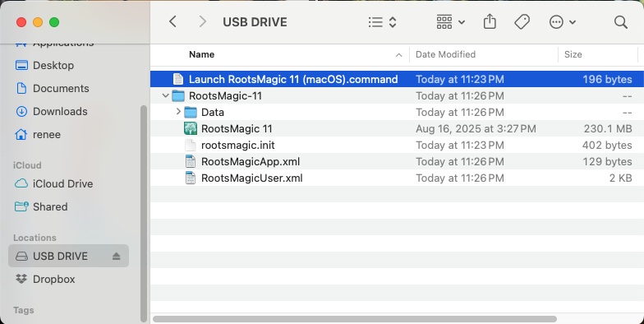Click the rootsmagic.init blank file icon
The image size is (644, 324).
click(191, 145)
